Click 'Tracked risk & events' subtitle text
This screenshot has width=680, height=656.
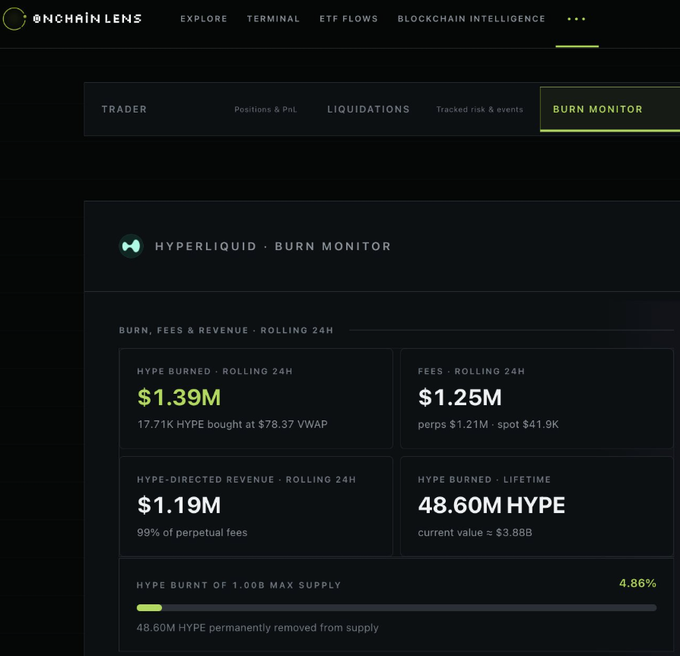480,110
